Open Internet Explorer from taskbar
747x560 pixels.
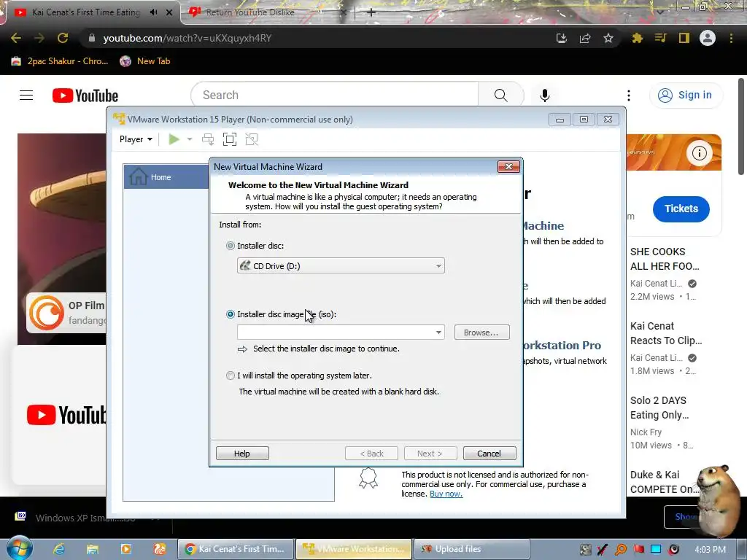[59, 549]
